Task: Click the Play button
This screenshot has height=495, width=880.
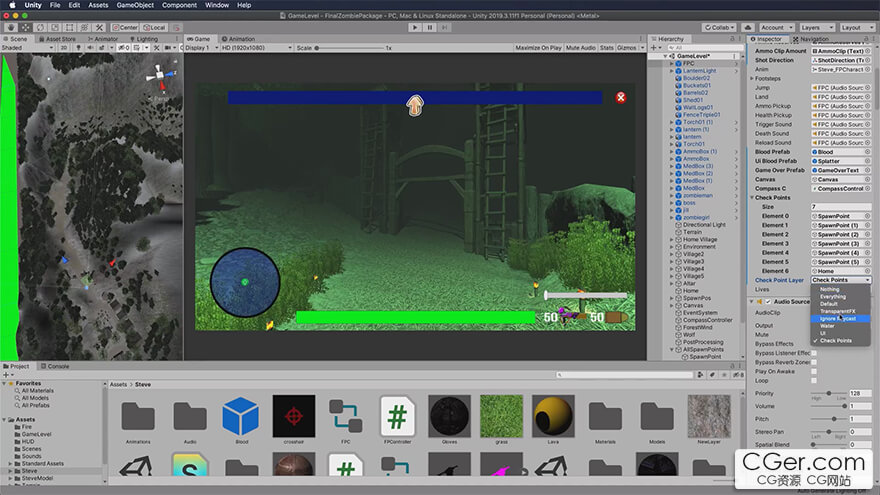Action: 415,27
